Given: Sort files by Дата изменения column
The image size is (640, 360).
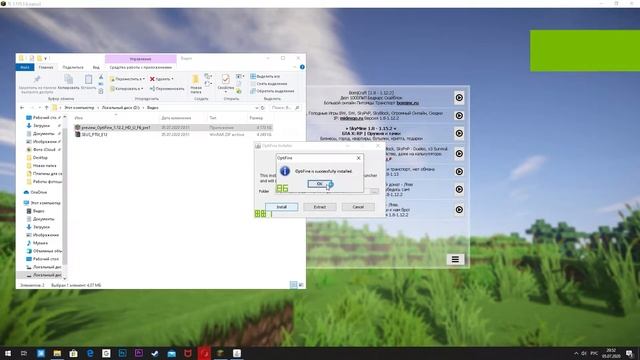Looking at the screenshot, I should (176, 118).
